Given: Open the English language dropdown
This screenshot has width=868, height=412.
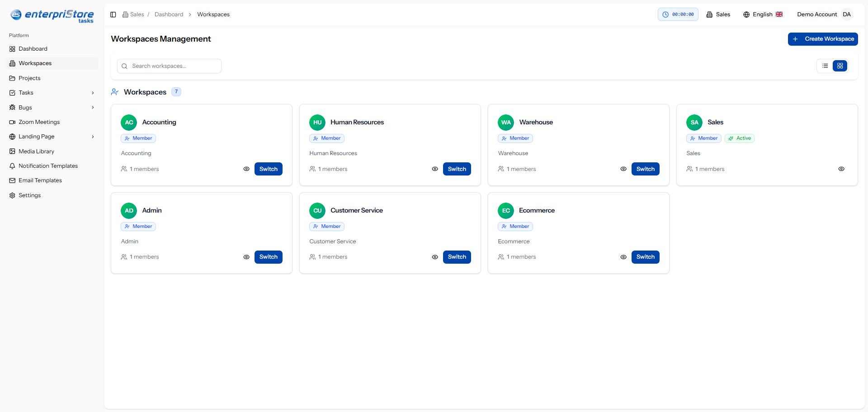Looking at the screenshot, I should click(x=763, y=14).
